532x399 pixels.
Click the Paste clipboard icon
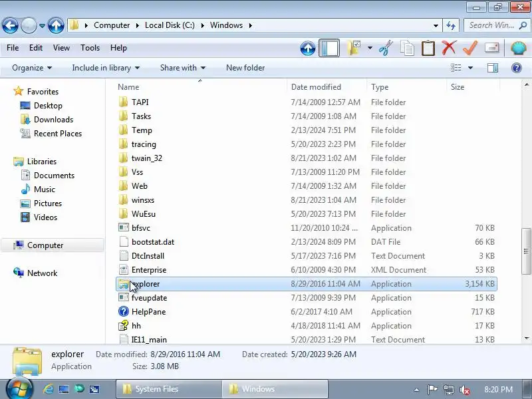428,48
